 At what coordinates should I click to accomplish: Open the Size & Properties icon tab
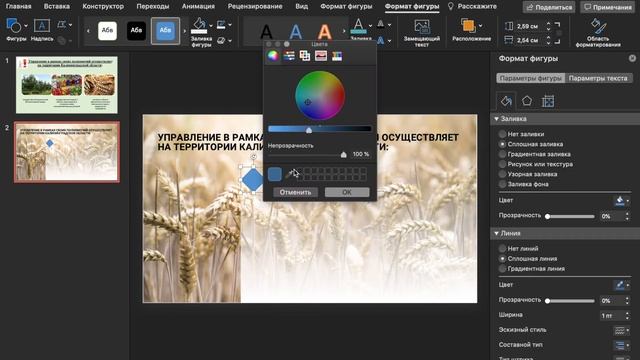tap(548, 101)
